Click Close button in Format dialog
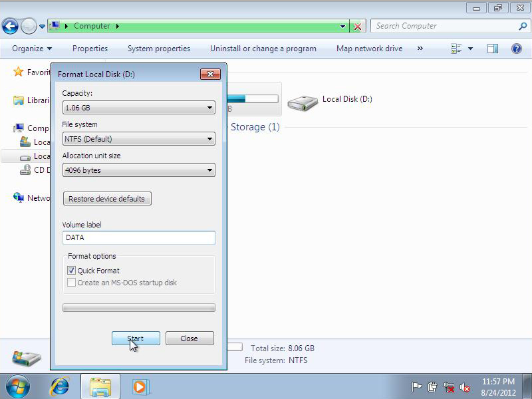532x399 pixels. click(x=190, y=338)
